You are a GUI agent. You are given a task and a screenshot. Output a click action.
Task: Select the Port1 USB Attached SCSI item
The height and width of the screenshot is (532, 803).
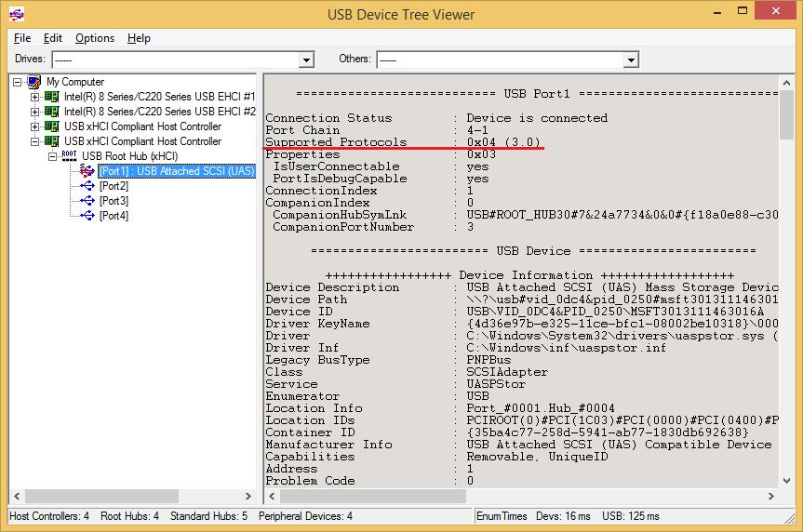[177, 170]
